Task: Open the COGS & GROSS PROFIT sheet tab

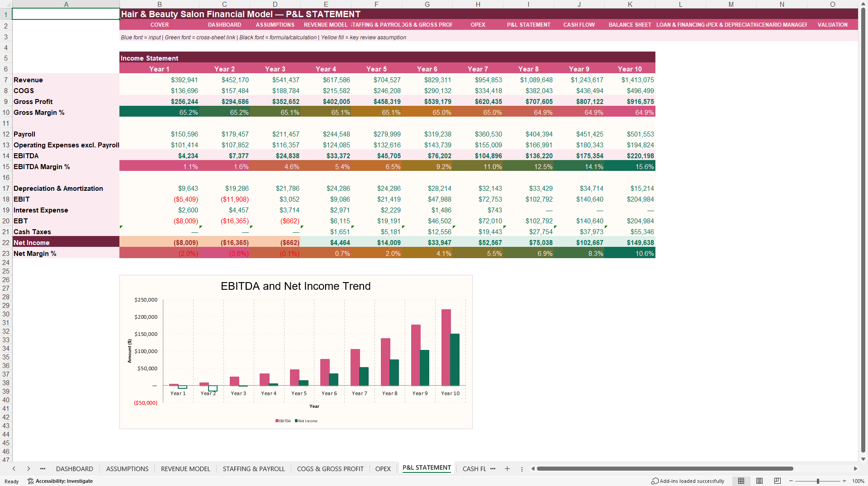Action: coord(330,469)
